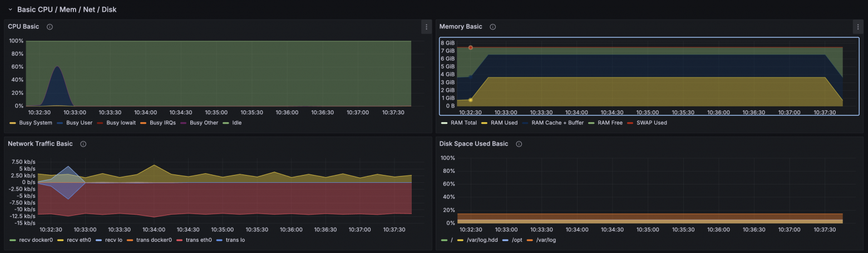Click the CPU Basic panel title
This screenshot has width=868, height=253.
pyautogui.click(x=23, y=27)
